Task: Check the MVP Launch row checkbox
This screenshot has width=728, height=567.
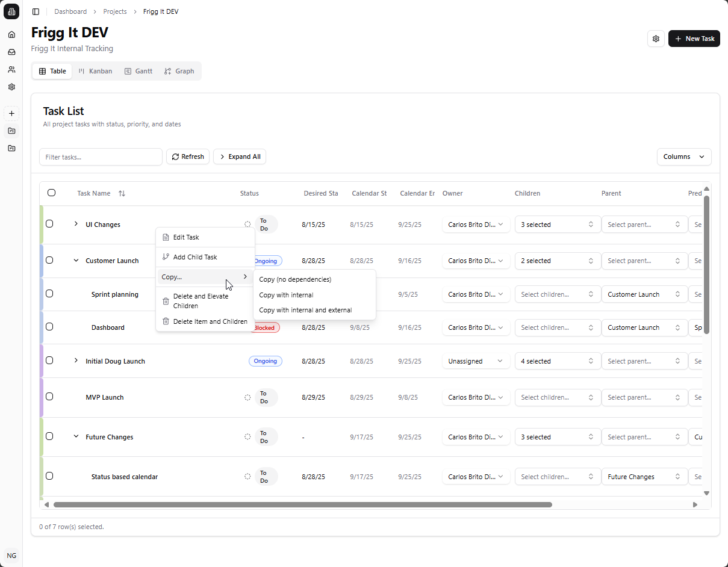Action: pyautogui.click(x=49, y=396)
